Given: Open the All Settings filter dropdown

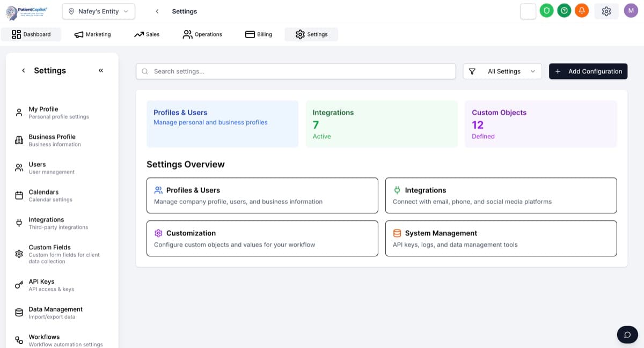Looking at the screenshot, I should (502, 71).
